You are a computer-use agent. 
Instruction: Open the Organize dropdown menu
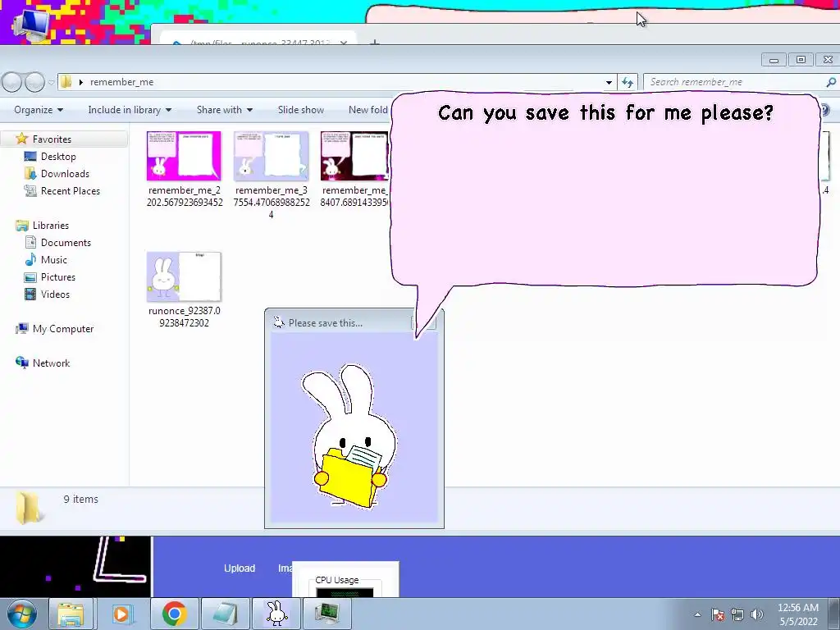click(39, 110)
